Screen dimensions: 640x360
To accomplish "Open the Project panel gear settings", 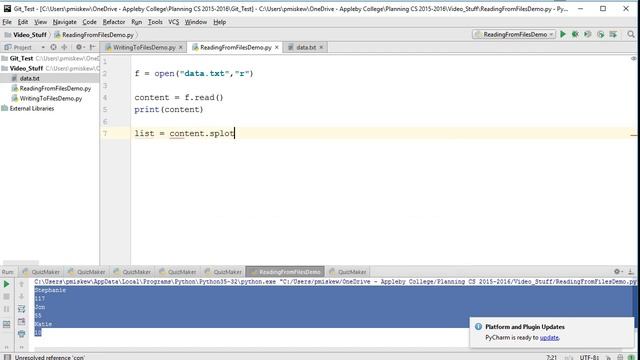I will [x=79, y=47].
